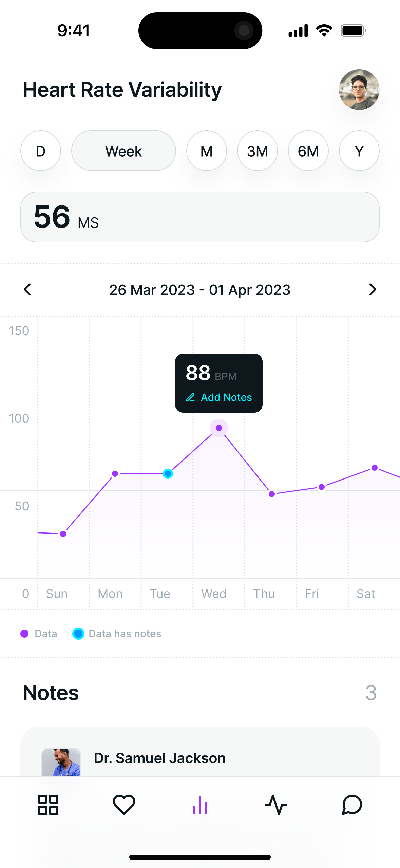Select the Wednesday peak data point
Image resolution: width=400 pixels, height=868 pixels.
[219, 428]
